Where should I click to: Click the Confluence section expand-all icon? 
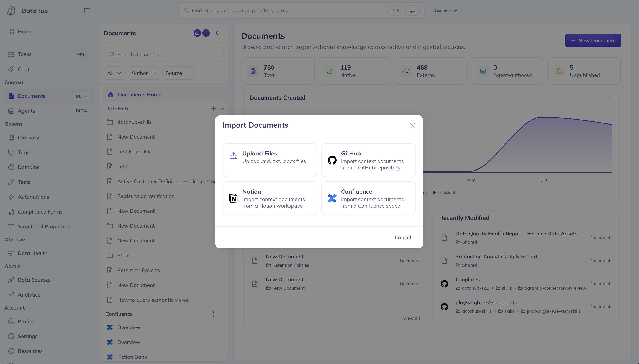click(213, 314)
